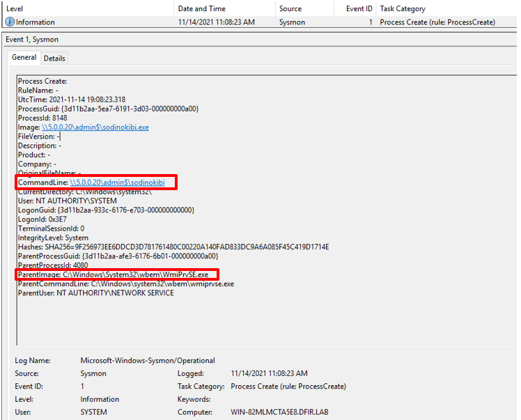The width and height of the screenshot is (521, 420).
Task: Open the Image path sodinokibi.exe link
Action: 95,127
